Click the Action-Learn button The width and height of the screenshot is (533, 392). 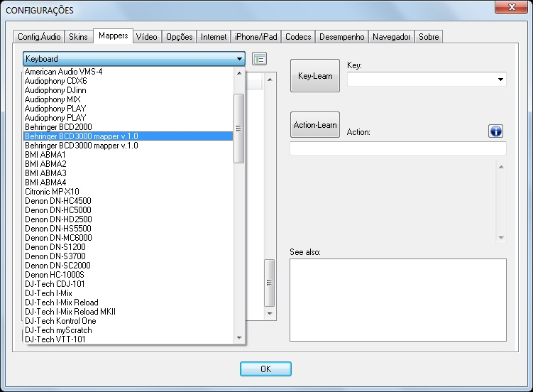[x=315, y=125]
